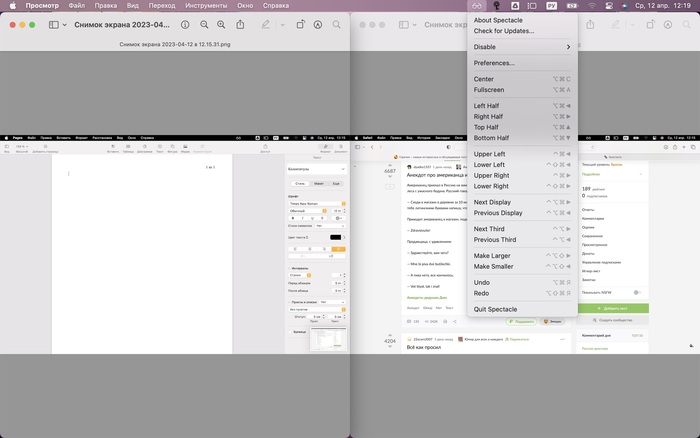Open the Просмотр application menu
Screen dimensions: 700x438
click(x=42, y=6)
